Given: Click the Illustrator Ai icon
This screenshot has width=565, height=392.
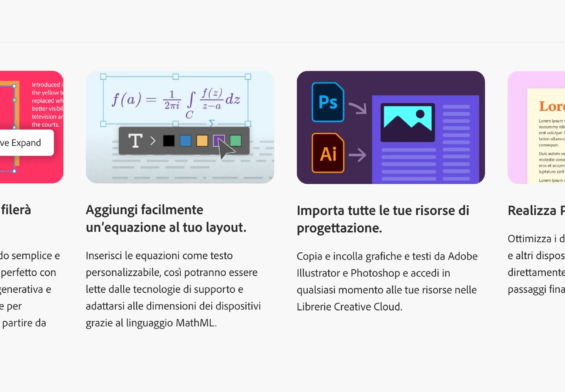Looking at the screenshot, I should click(x=328, y=153).
